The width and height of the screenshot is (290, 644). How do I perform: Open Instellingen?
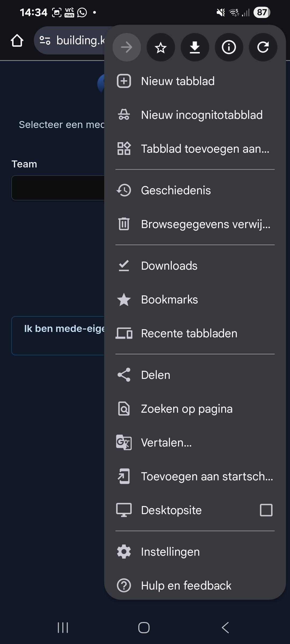[x=195, y=552]
